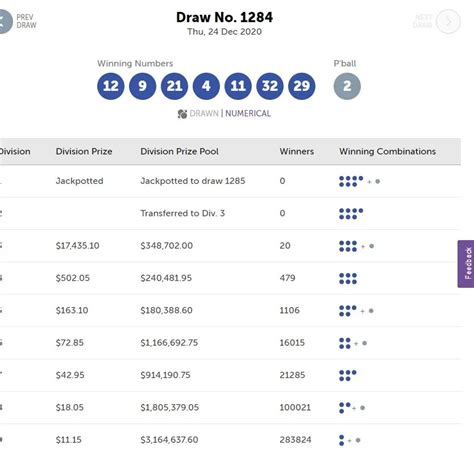Click the $180,388.60 prize pool

[166, 310]
